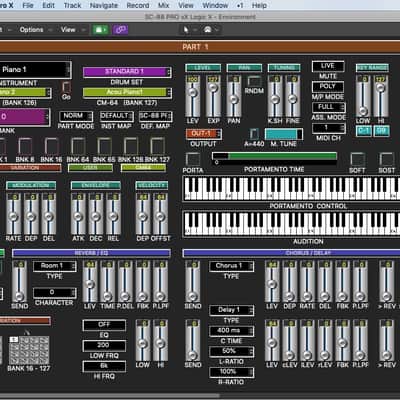
Task: Click the Portamento Control keyboard
Action: click(291, 189)
